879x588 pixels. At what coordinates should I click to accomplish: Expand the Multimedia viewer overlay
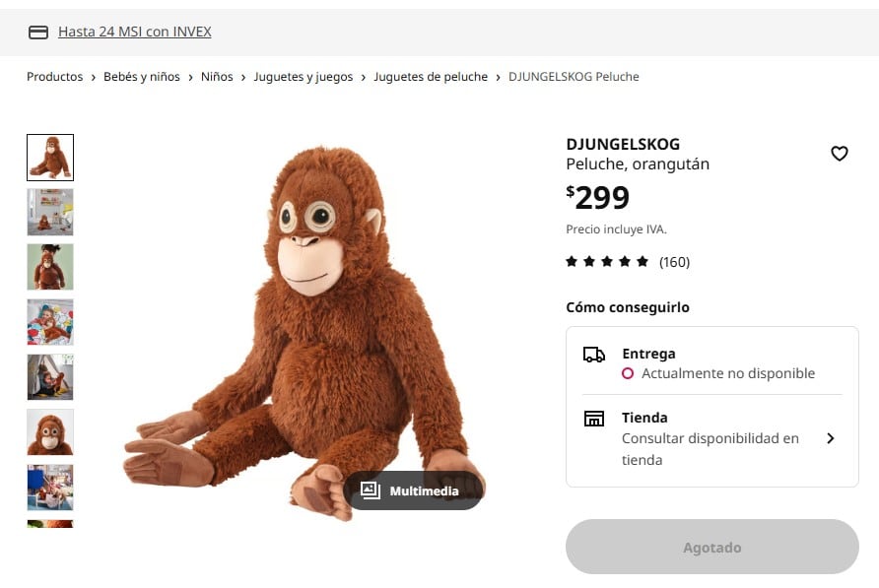(414, 489)
